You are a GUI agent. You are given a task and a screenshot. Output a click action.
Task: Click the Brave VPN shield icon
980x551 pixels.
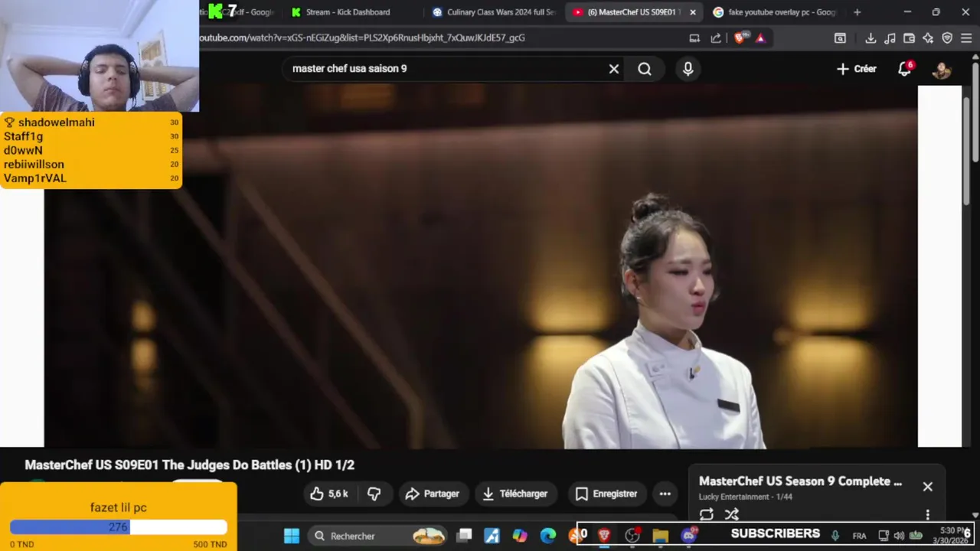[947, 37]
